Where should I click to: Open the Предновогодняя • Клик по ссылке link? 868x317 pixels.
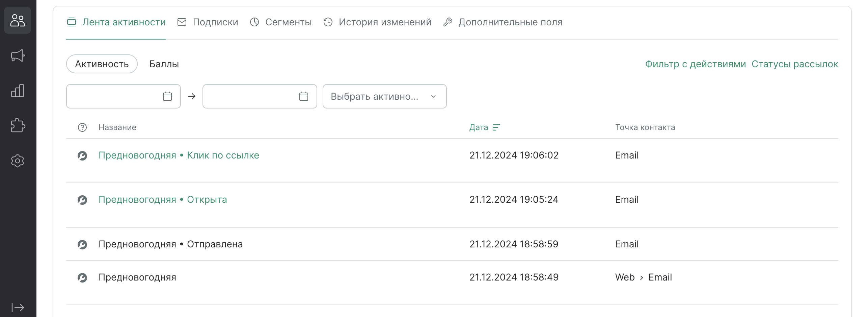(179, 155)
